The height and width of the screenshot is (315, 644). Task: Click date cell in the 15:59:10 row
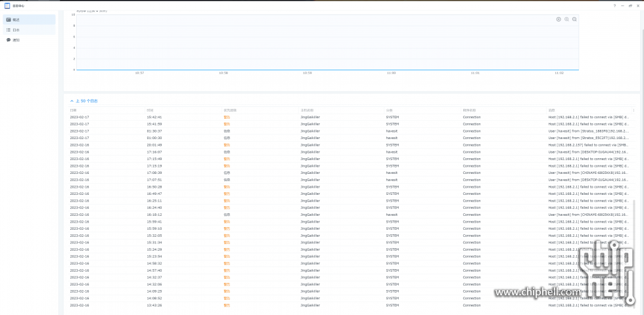[80, 229]
